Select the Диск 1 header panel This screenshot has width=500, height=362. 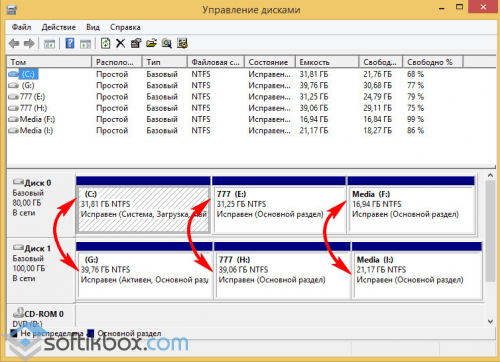click(41, 270)
